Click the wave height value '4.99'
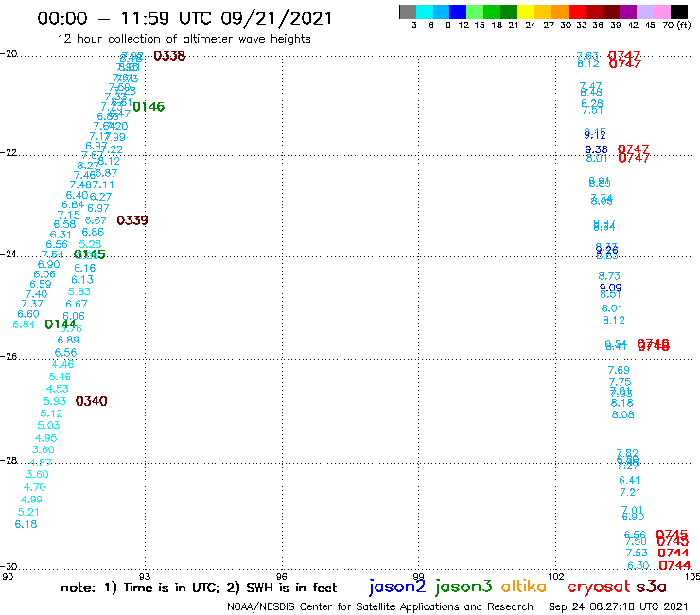This screenshot has height=615, width=700. (x=31, y=500)
